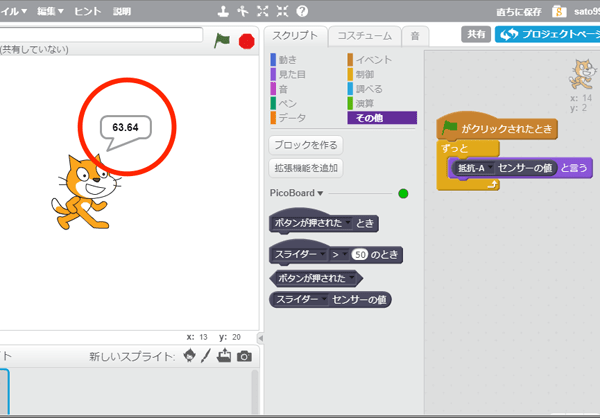This screenshot has height=418, width=600.
Task: Select the イベント block category
Action: point(370,60)
